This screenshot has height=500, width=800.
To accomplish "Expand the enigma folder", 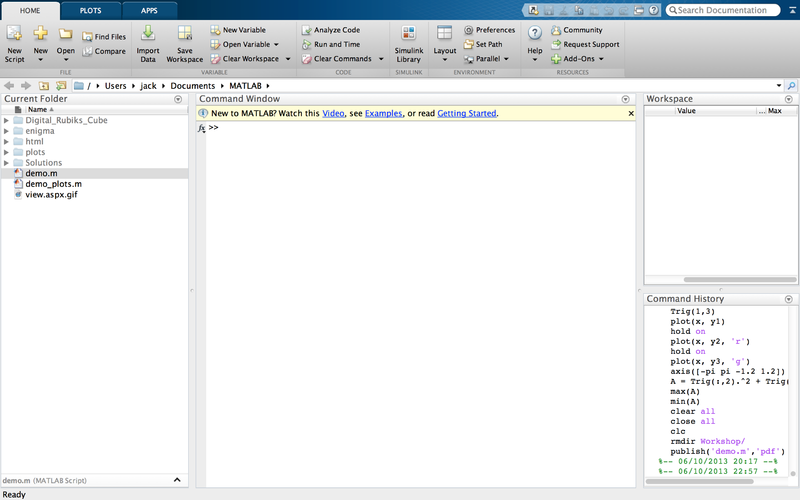I will (6, 131).
